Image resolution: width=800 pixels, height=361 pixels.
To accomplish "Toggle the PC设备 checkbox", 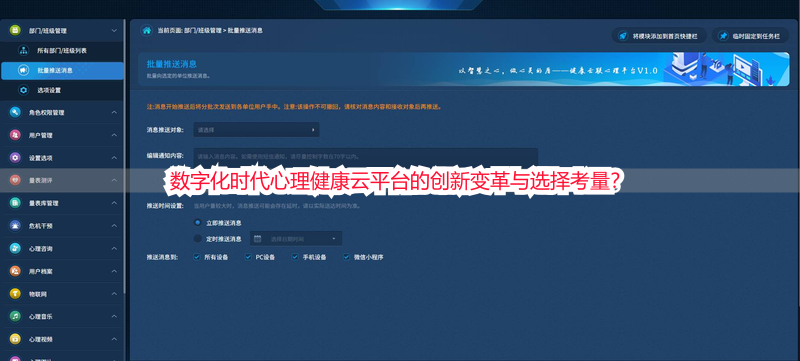I will click(x=248, y=257).
